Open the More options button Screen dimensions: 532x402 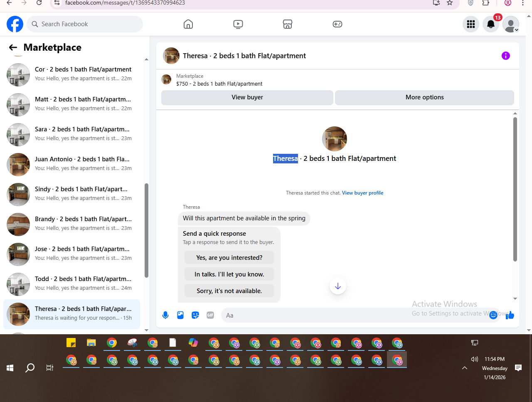pos(424,97)
